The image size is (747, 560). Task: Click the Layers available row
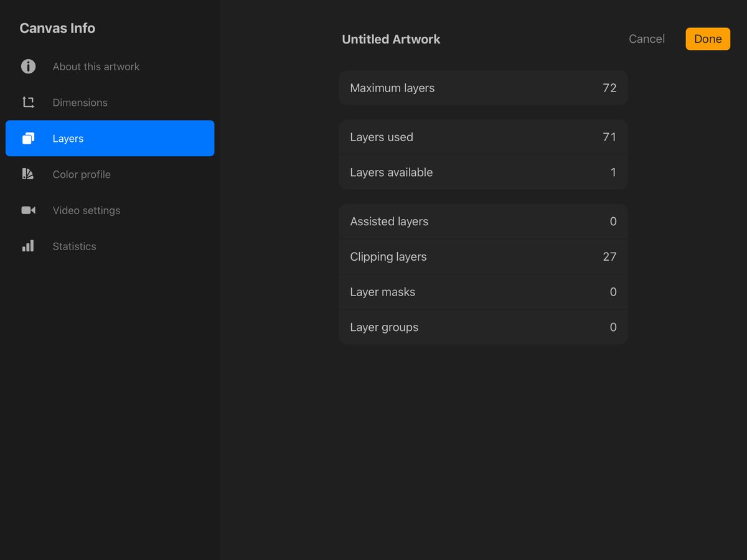tap(483, 172)
